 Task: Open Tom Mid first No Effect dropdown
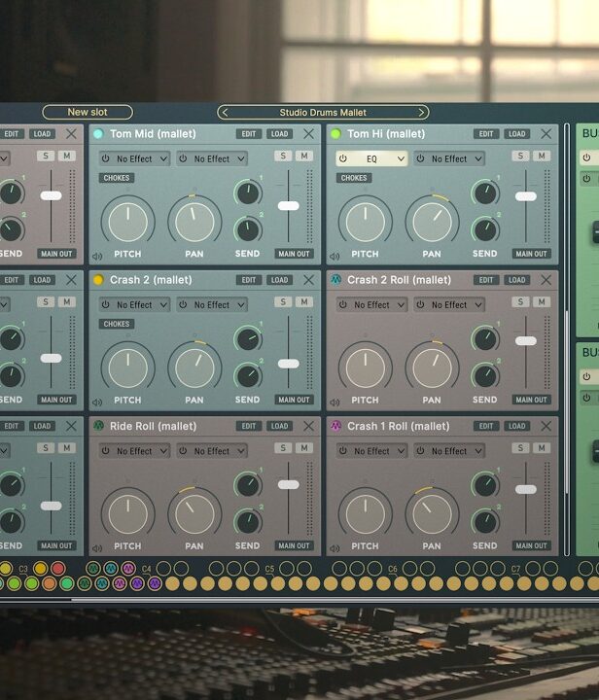(x=134, y=158)
